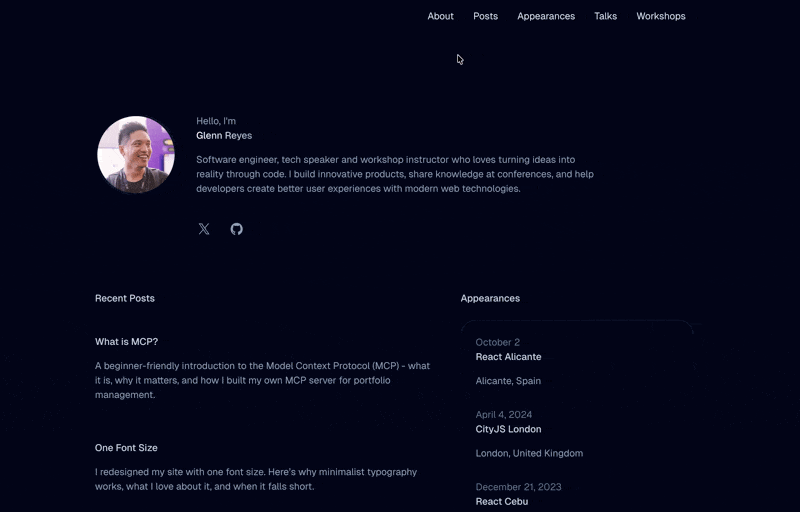The width and height of the screenshot is (800, 512).
Task: Select the React Cebu appearance entry
Action: coord(501,502)
